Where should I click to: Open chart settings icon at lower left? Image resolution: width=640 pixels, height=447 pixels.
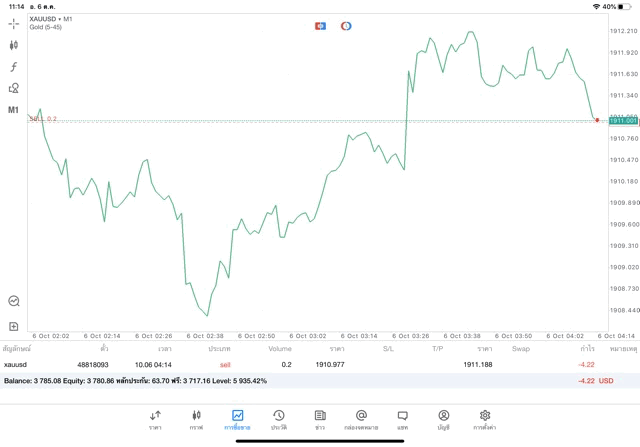coord(14,300)
